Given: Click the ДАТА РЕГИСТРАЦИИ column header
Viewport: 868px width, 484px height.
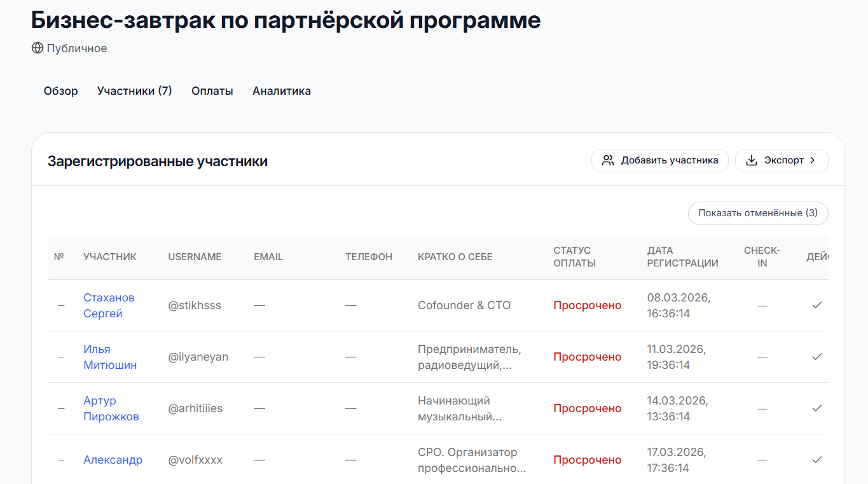Looking at the screenshot, I should point(683,257).
